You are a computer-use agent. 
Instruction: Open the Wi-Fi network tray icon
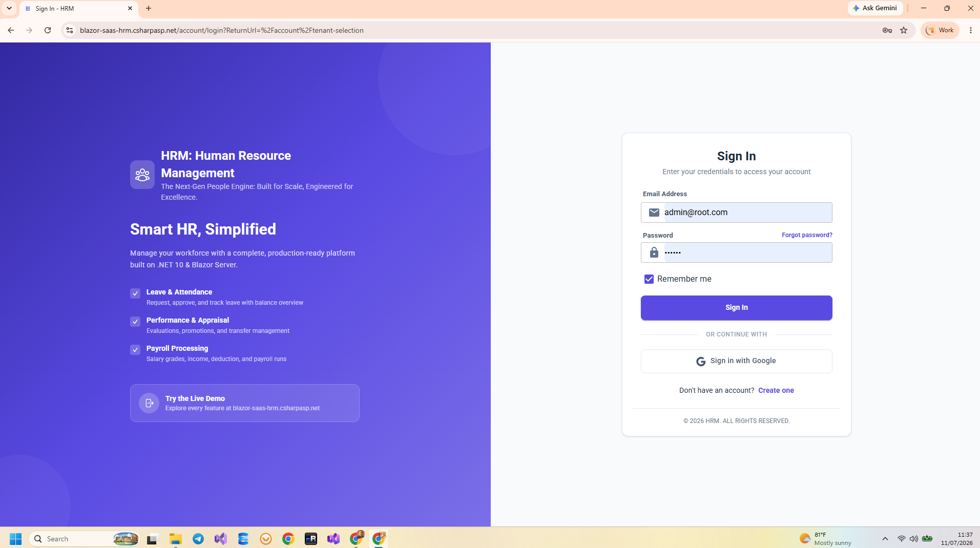(x=901, y=539)
